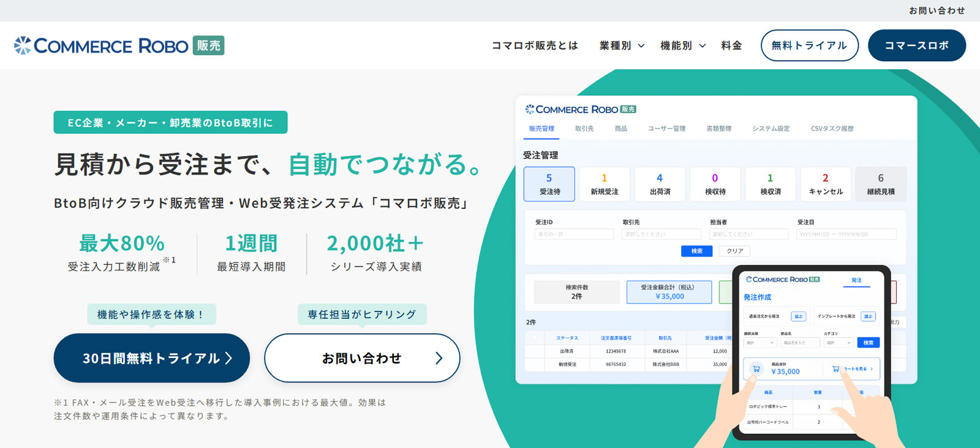980x448 pixels.
Task: Select the システム設定 tab
Action: tap(771, 129)
